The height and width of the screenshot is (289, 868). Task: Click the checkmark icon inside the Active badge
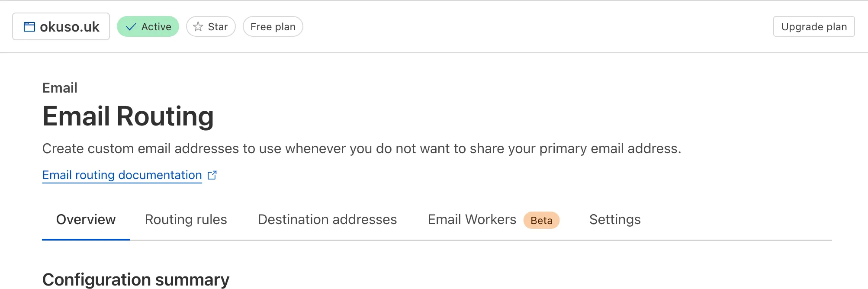130,26
